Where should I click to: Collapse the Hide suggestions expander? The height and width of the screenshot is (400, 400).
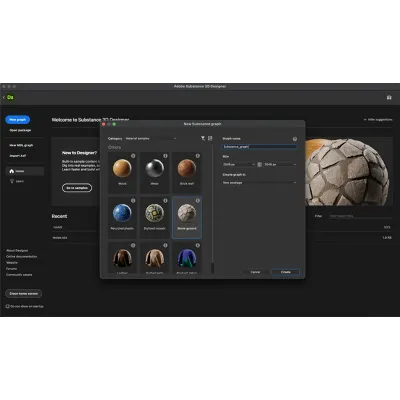[x=378, y=119]
